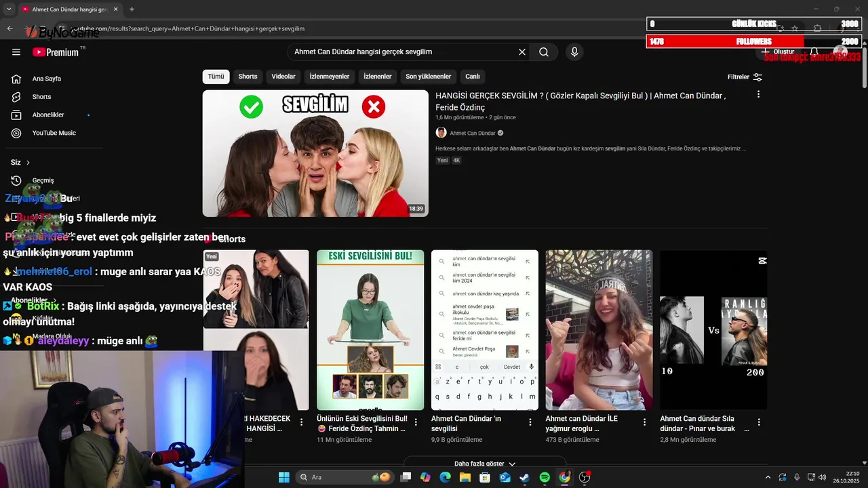Open the YouTube hamburger guide menu
Image resolution: width=868 pixels, height=488 pixels.
point(16,52)
